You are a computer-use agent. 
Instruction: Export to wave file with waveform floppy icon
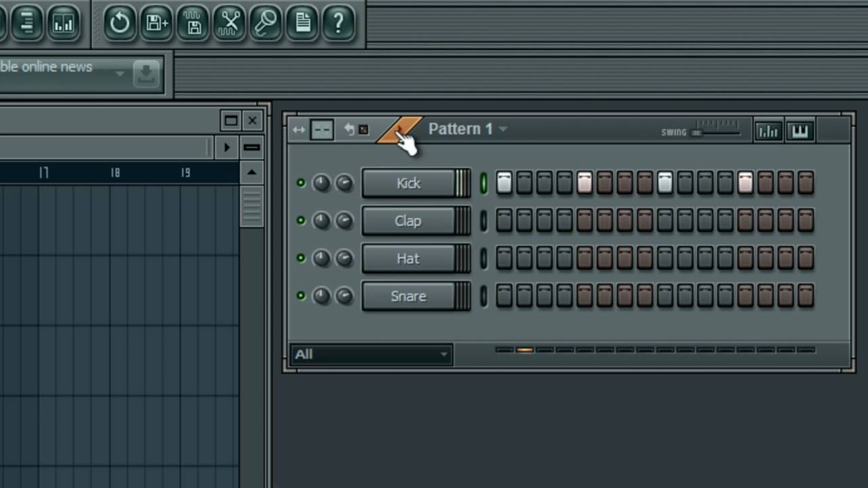click(x=193, y=23)
